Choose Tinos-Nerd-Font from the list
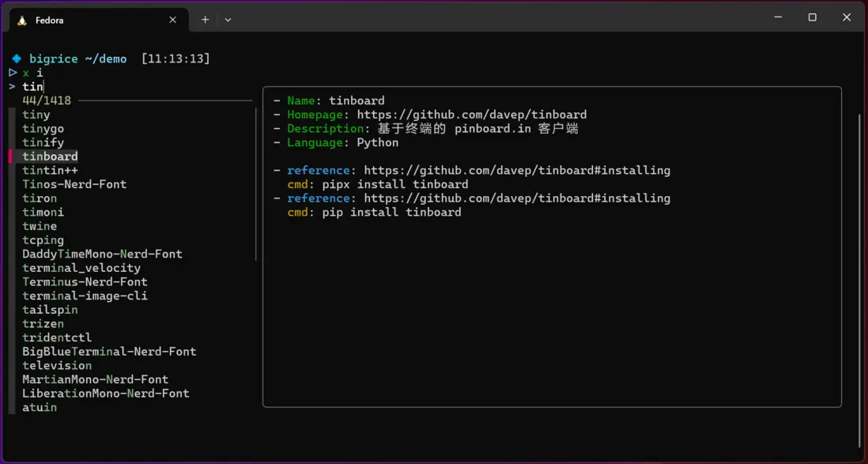The width and height of the screenshot is (868, 464). 74,184
